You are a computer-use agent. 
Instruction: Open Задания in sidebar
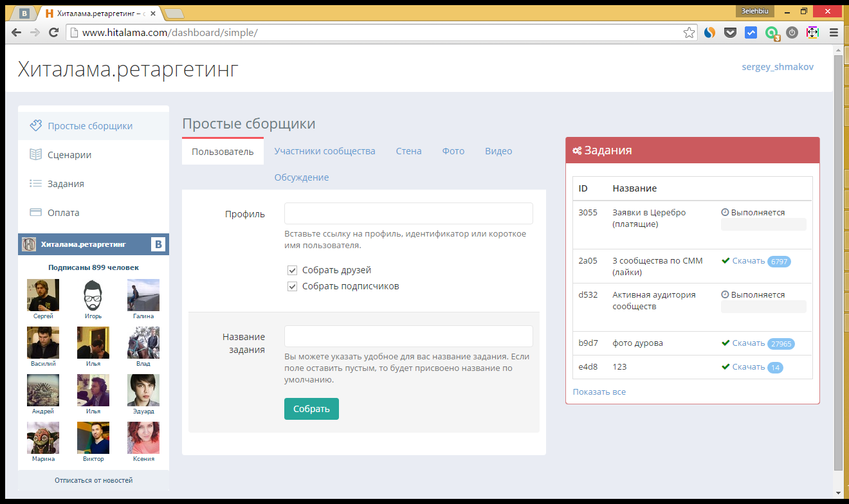click(94, 183)
